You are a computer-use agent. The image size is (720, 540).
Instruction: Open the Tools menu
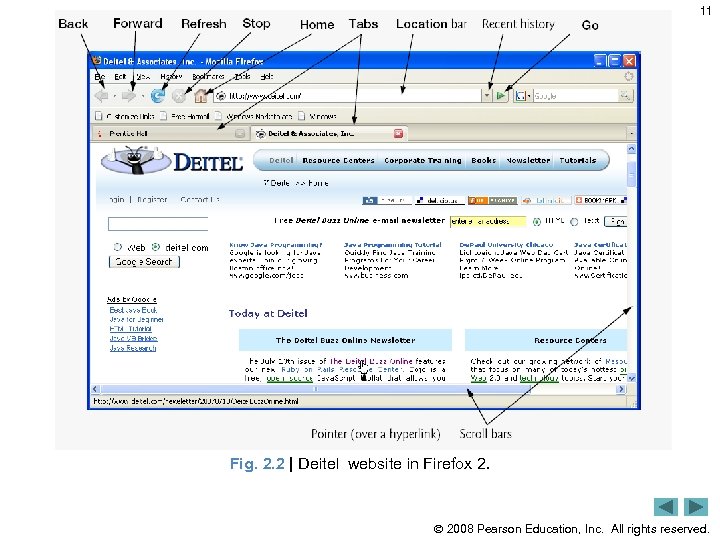(242, 77)
